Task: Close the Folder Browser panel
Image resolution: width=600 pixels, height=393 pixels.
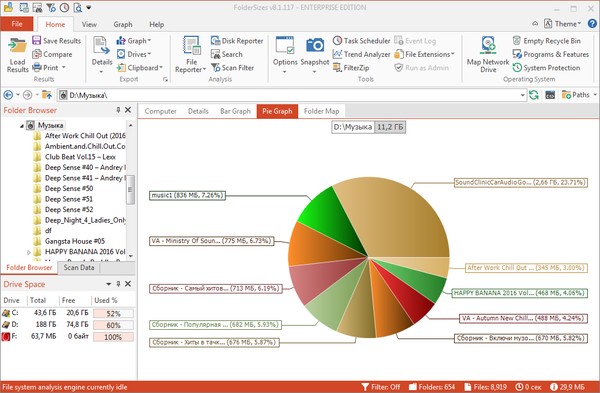Action: (128, 110)
